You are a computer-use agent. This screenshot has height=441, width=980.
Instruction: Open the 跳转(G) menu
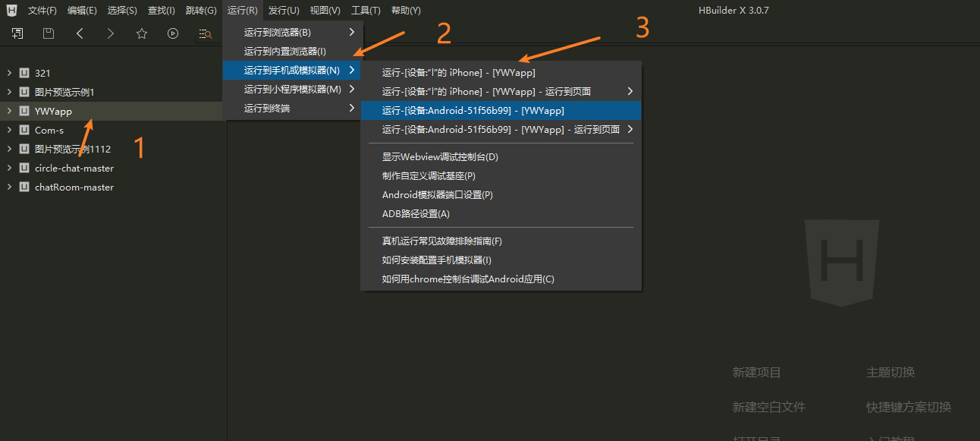[201, 11]
